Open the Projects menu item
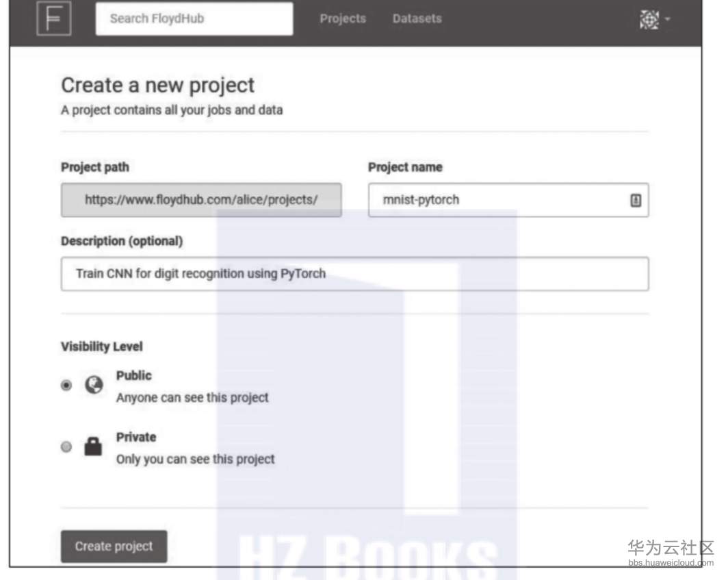The width and height of the screenshot is (728, 580). [x=343, y=18]
